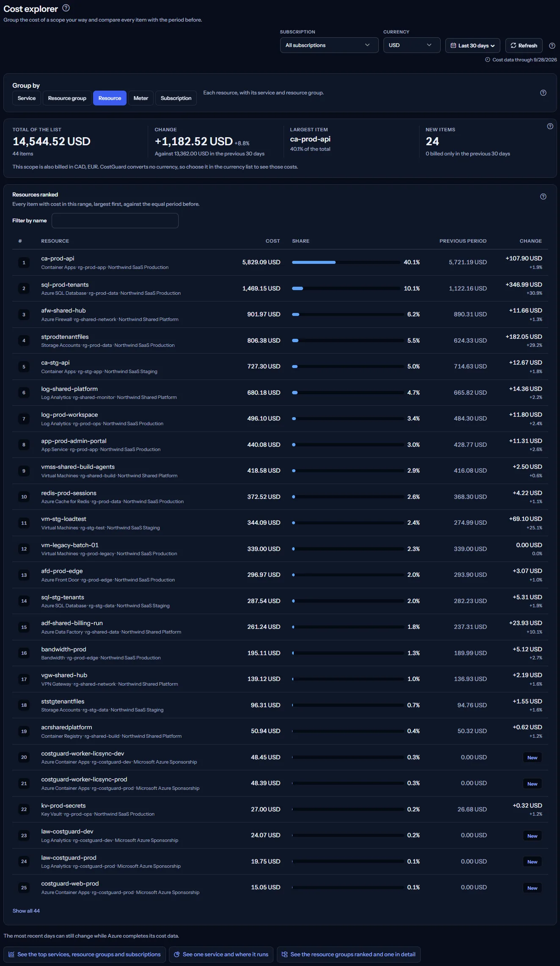Open help icon in the summary totals card

[x=550, y=126]
